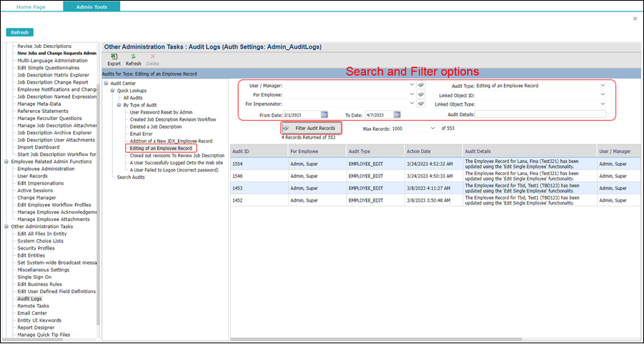Image resolution: width=644 pixels, height=344 pixels.
Task: Open Remote Tasks in left menu
Action: click(x=34, y=306)
